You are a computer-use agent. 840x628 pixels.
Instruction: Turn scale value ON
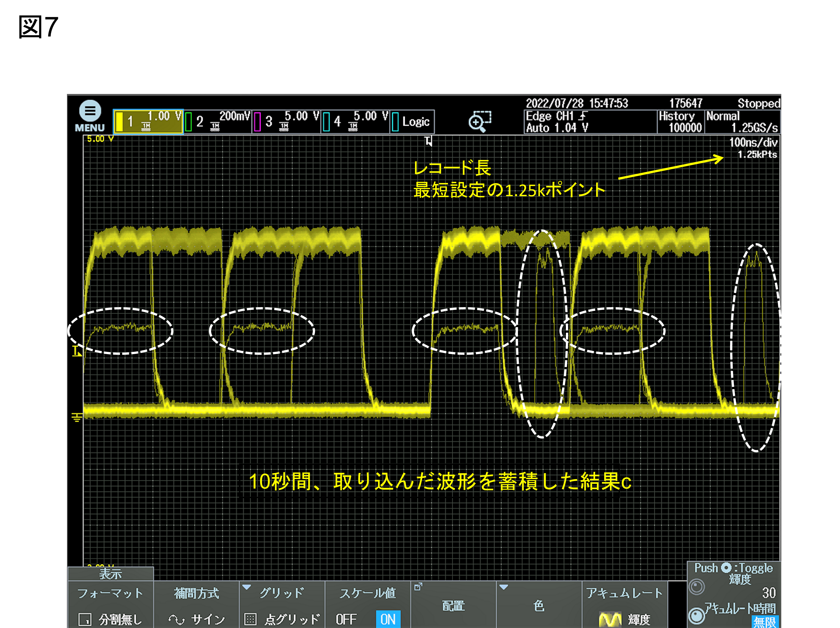pyautogui.click(x=388, y=619)
